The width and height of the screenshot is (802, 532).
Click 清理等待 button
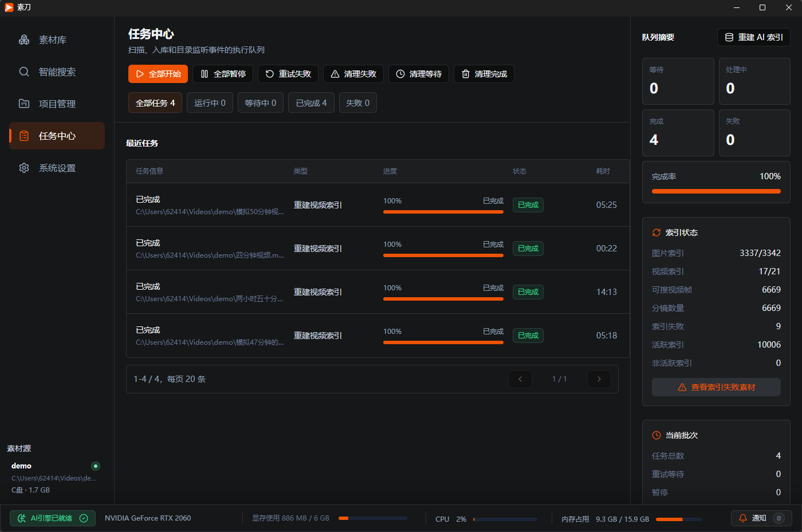point(419,74)
